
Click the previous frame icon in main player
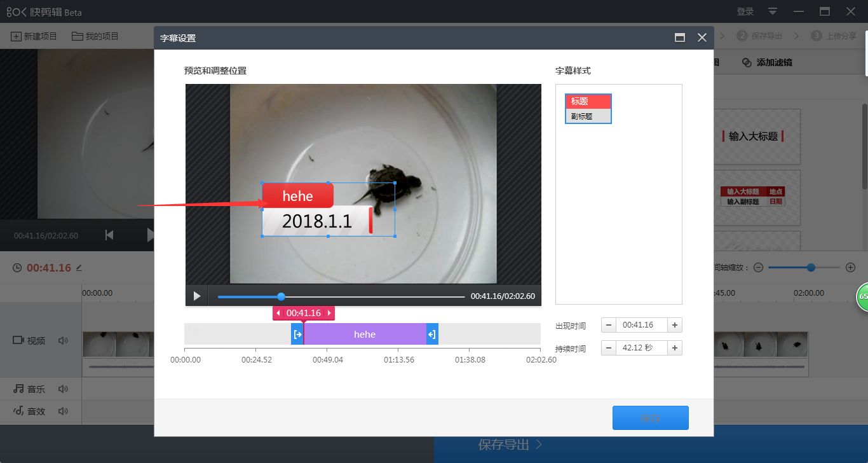[109, 235]
